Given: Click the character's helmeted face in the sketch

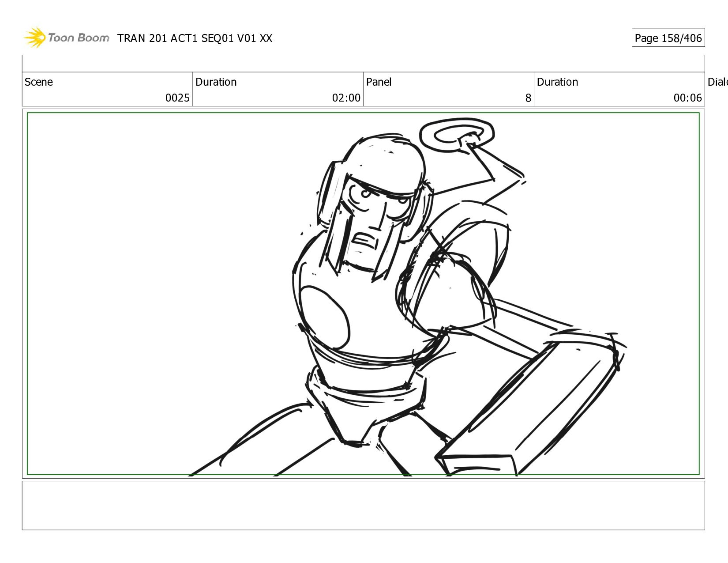Looking at the screenshot, I should 375,216.
